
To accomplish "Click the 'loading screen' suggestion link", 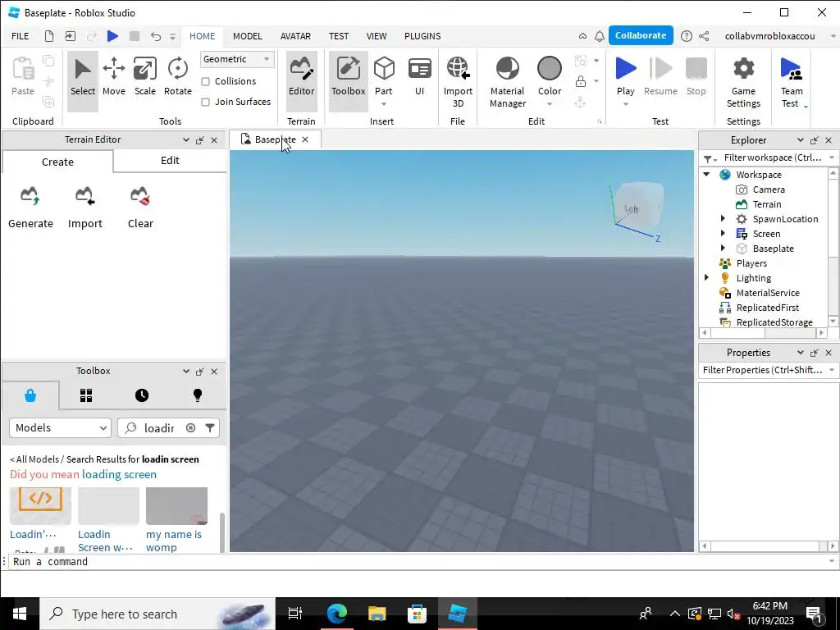I will click(119, 474).
